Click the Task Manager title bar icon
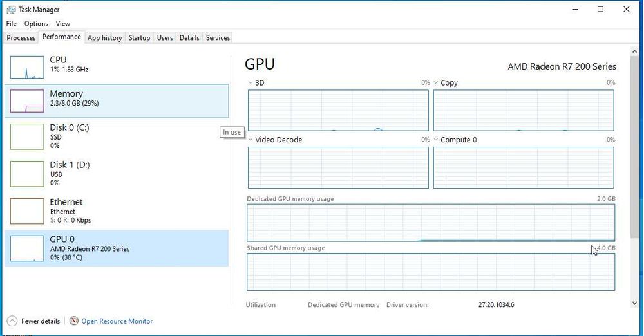Image resolution: width=644 pixels, height=336 pixels. point(10,10)
